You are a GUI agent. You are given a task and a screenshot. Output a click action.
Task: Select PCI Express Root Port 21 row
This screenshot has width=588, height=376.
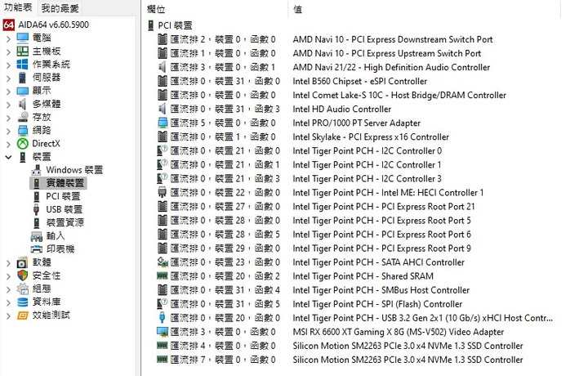click(316, 206)
